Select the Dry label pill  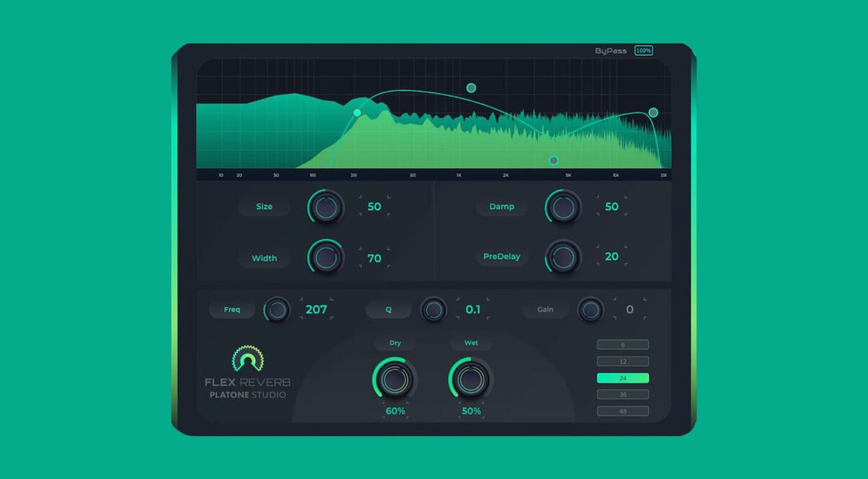(395, 343)
